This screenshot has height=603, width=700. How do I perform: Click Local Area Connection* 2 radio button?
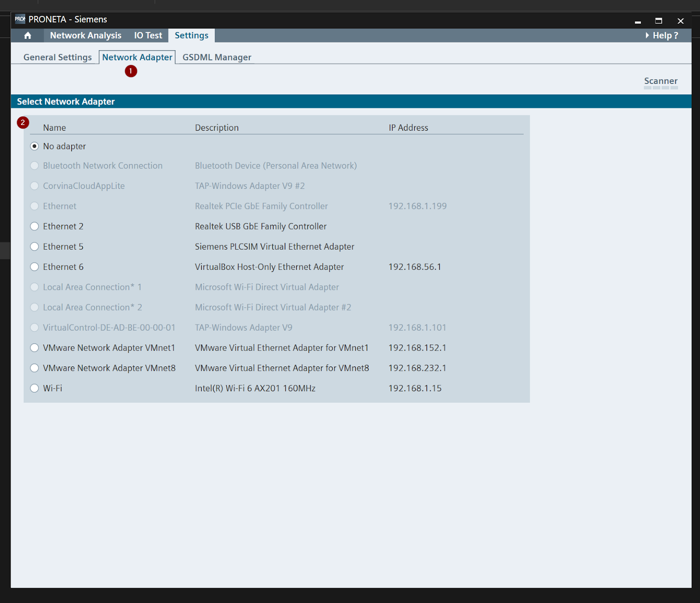click(x=35, y=307)
